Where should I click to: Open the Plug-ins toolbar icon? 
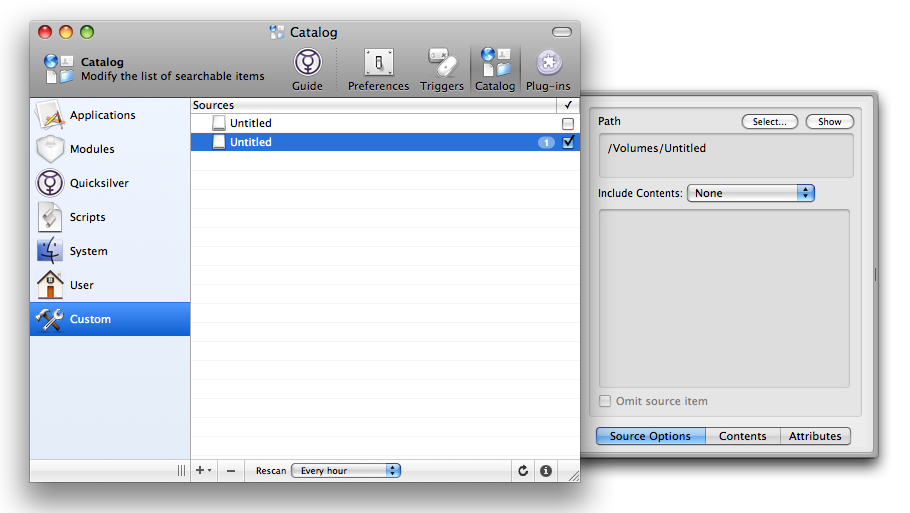tap(548, 70)
